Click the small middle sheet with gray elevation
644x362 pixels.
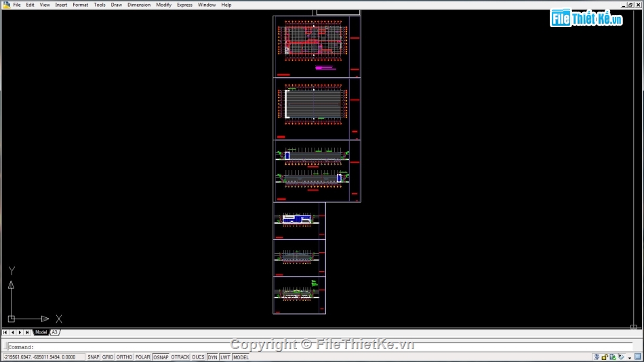tap(299, 258)
